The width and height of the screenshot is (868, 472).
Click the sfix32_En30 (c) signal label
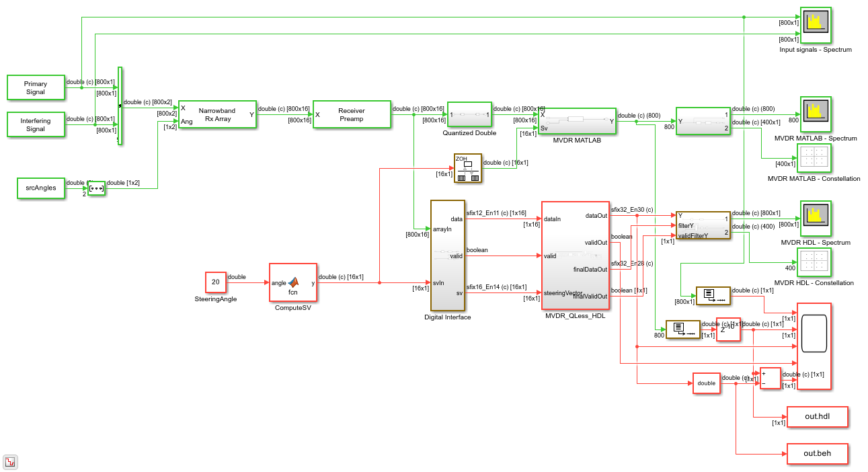pos(632,210)
